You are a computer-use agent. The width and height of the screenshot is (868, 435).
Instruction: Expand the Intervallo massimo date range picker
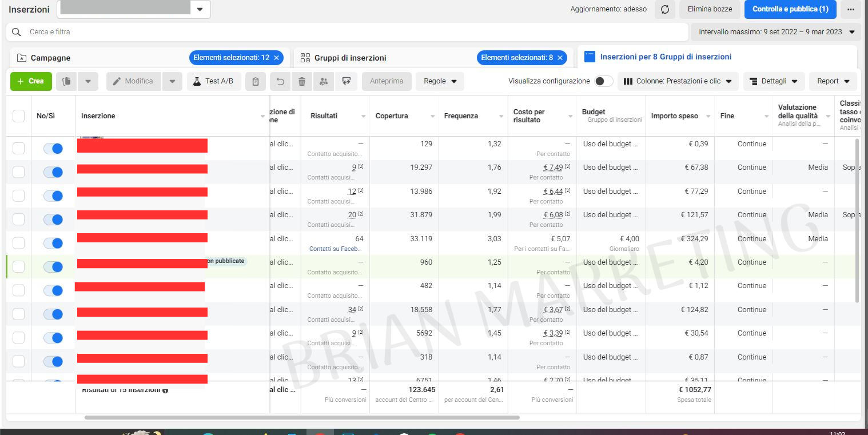(775, 32)
